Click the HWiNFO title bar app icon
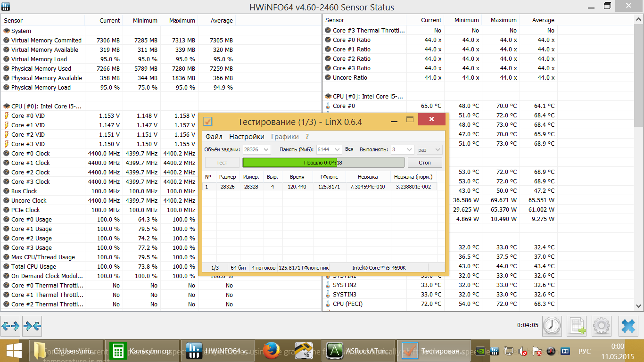Viewport: 644px width, 362px height. (7, 7)
